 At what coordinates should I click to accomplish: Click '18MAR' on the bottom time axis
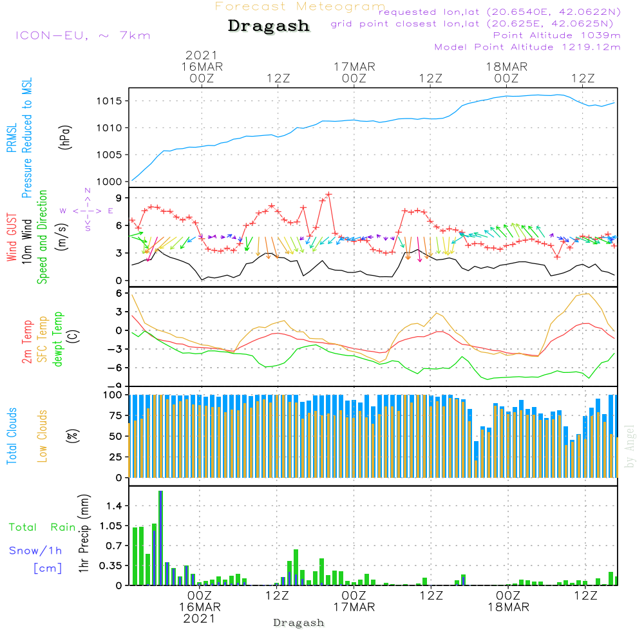click(509, 607)
